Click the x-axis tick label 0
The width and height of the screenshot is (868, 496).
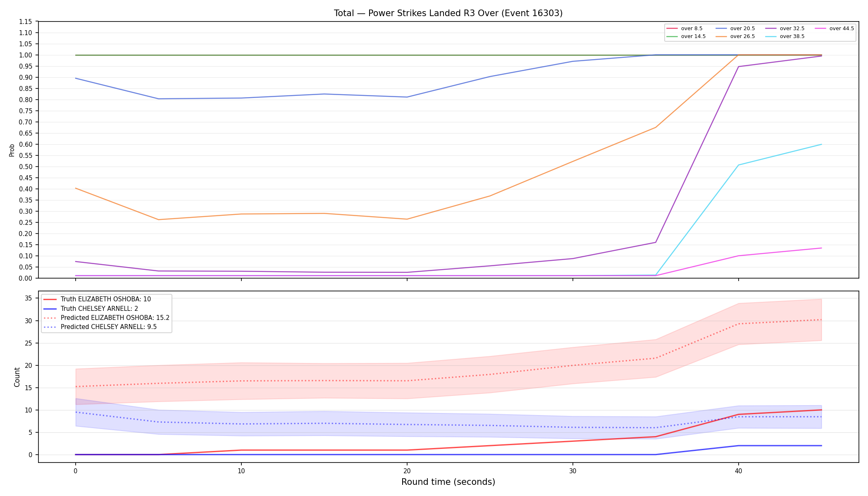[x=75, y=470]
